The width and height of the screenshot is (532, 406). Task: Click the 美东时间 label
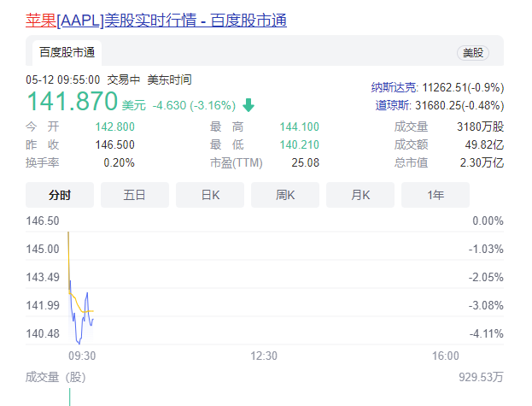tap(169, 79)
